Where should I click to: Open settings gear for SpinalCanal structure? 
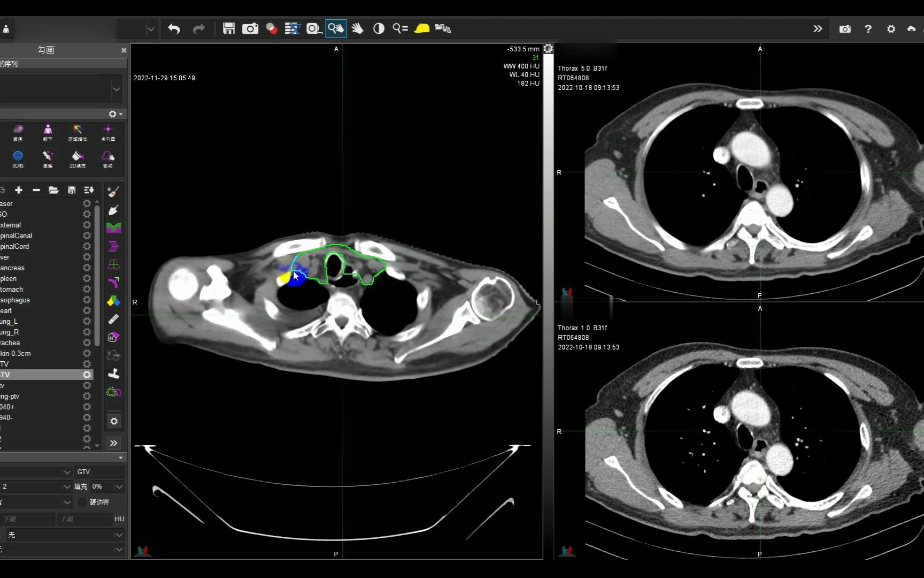tap(87, 235)
